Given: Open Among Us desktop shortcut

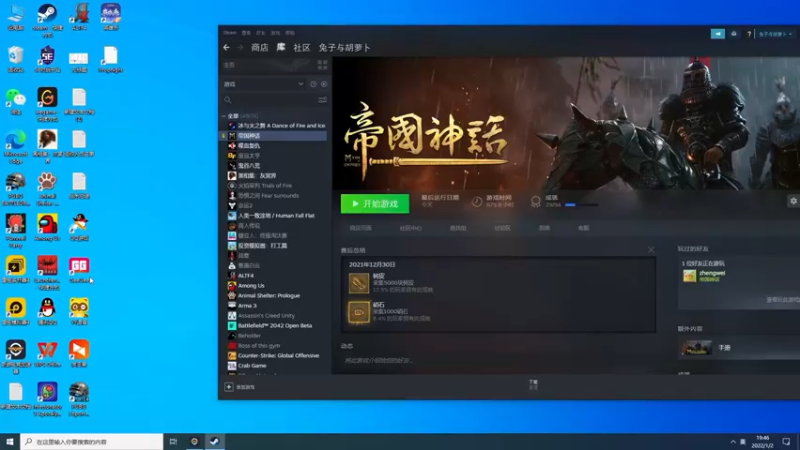Looking at the screenshot, I should (47, 227).
